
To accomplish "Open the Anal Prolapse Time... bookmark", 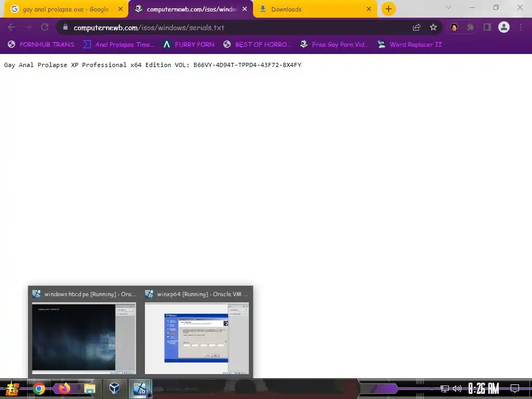I will click(x=118, y=45).
